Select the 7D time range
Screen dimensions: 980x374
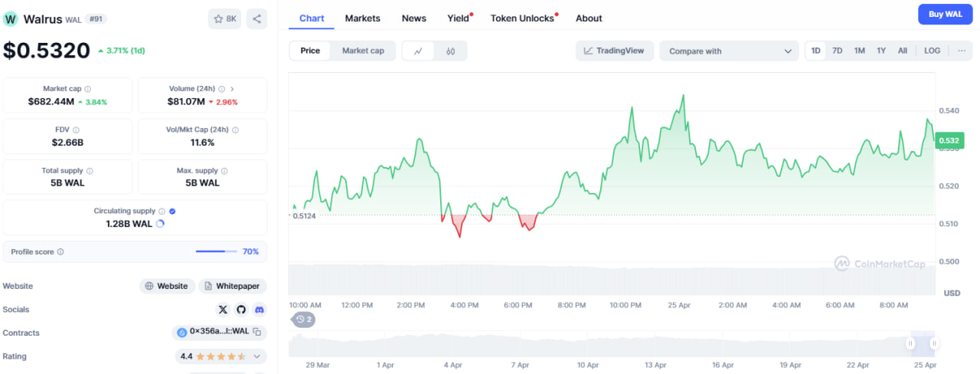pos(838,51)
